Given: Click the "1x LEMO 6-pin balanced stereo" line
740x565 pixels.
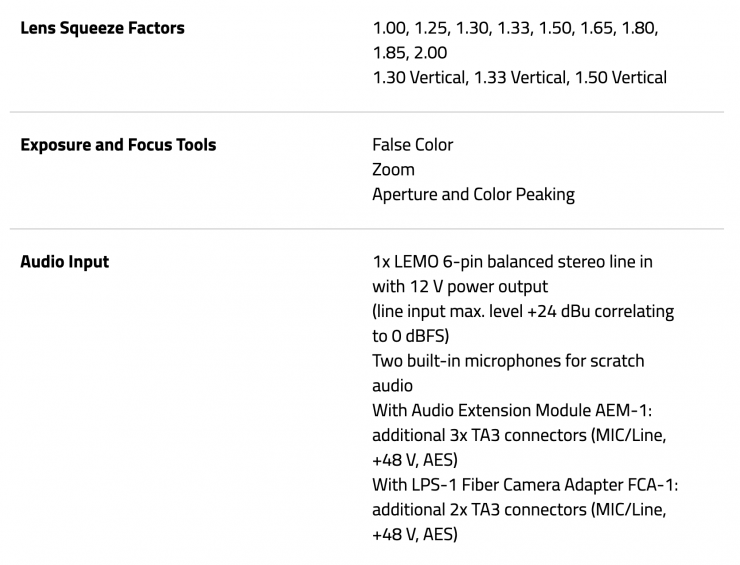Looking at the screenshot, I should click(512, 262).
